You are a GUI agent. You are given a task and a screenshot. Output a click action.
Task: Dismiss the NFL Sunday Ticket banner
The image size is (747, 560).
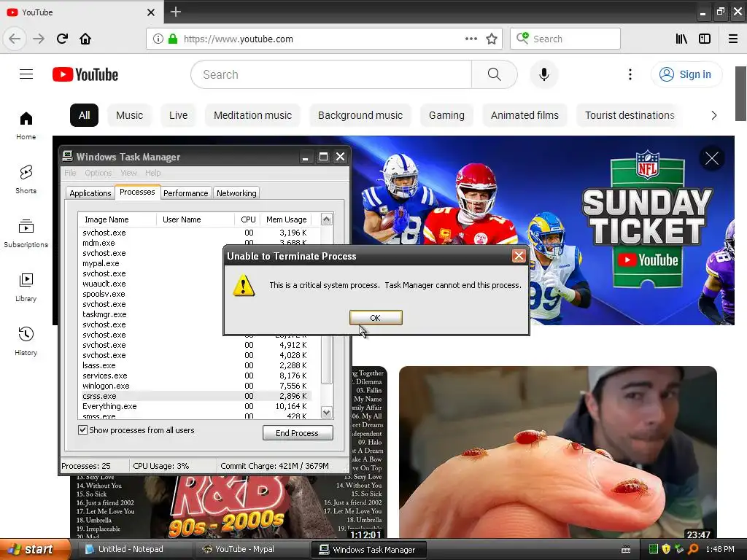[712, 158]
